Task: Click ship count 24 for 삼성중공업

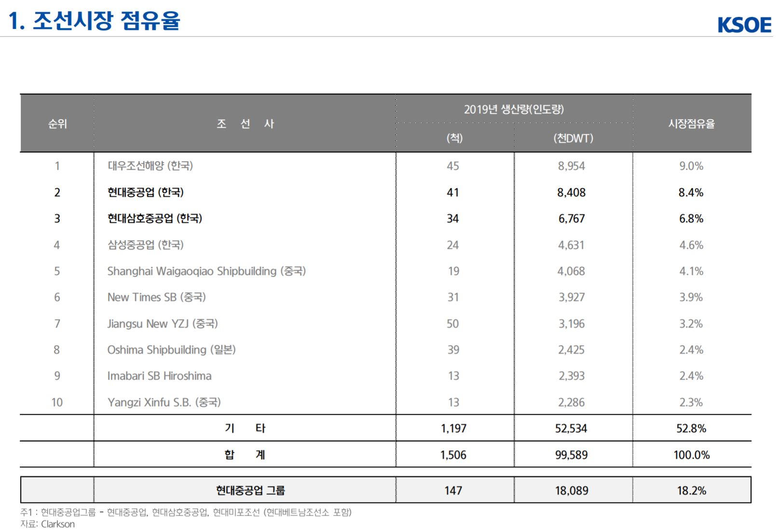Action: tap(453, 245)
